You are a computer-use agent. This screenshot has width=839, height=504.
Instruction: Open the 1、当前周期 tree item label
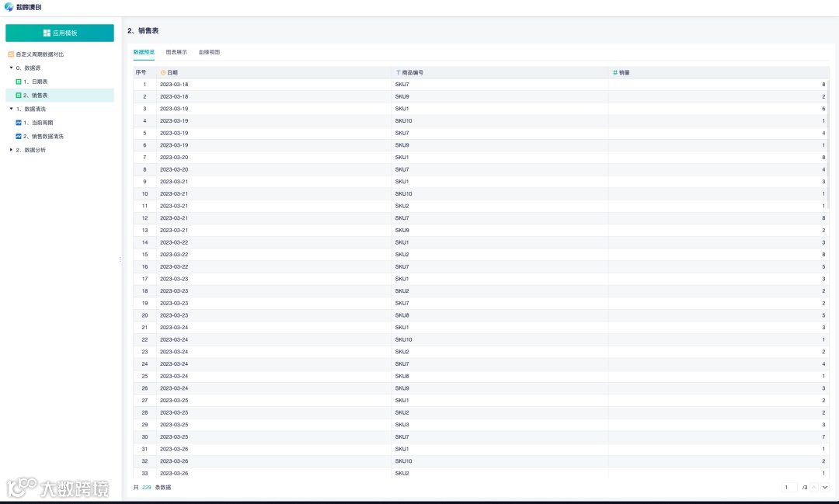[x=38, y=123]
